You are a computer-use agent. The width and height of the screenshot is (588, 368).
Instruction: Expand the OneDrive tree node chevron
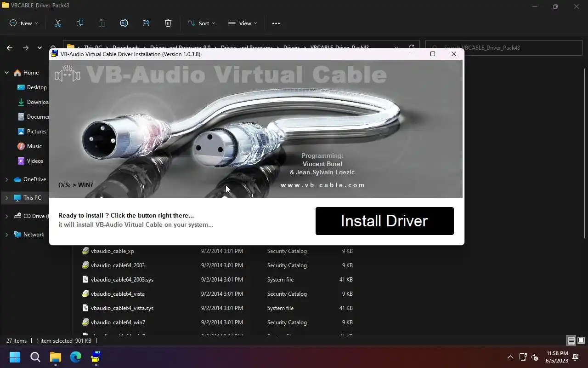[6, 179]
